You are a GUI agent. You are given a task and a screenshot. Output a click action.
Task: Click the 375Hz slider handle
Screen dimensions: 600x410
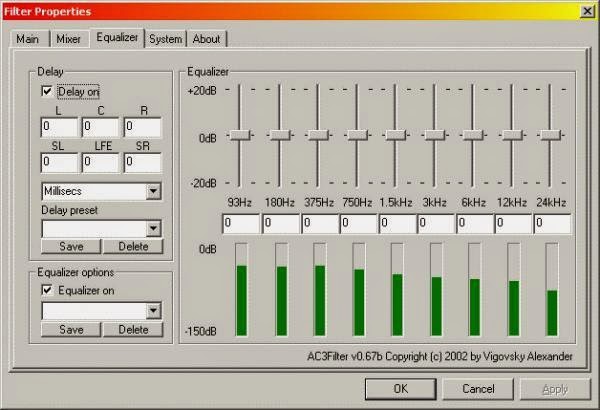coord(318,135)
